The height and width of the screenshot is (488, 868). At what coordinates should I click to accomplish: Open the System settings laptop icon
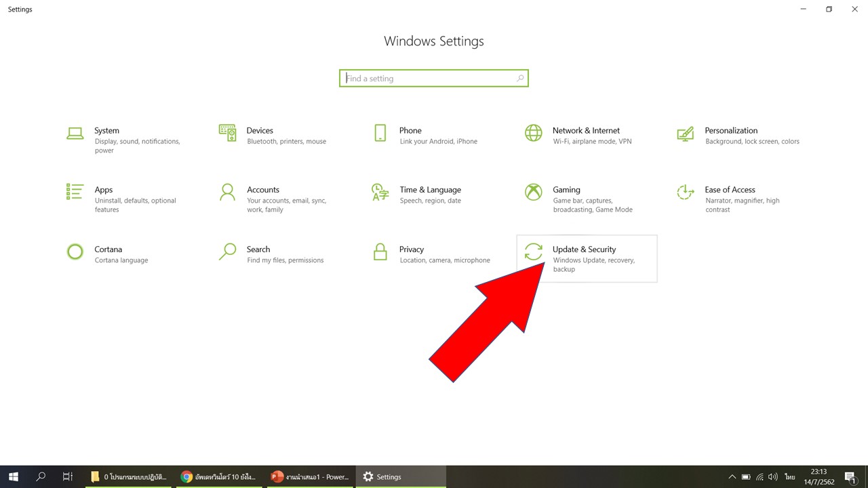(x=75, y=133)
